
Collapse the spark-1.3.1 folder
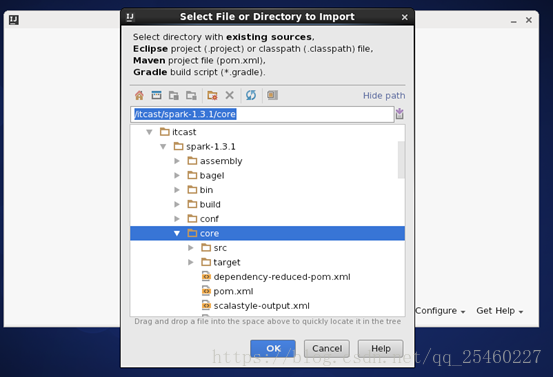163,147
